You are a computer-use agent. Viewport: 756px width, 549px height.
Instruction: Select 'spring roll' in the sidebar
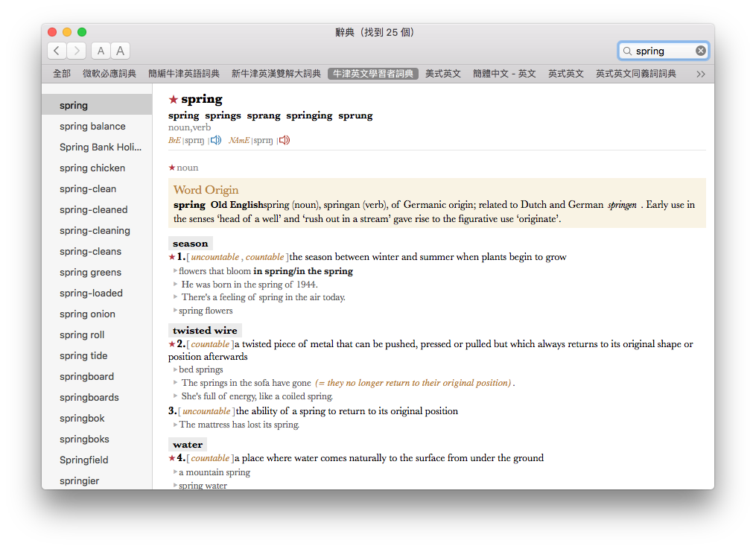[97, 334]
